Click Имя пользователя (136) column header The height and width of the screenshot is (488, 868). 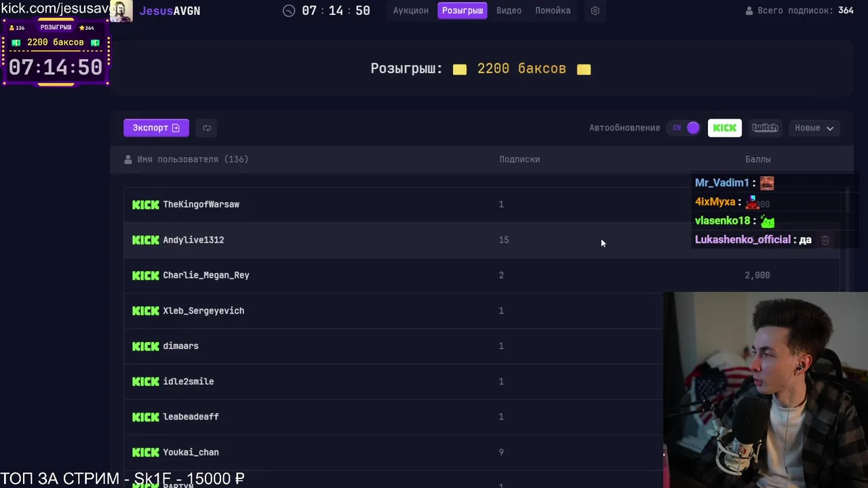193,159
